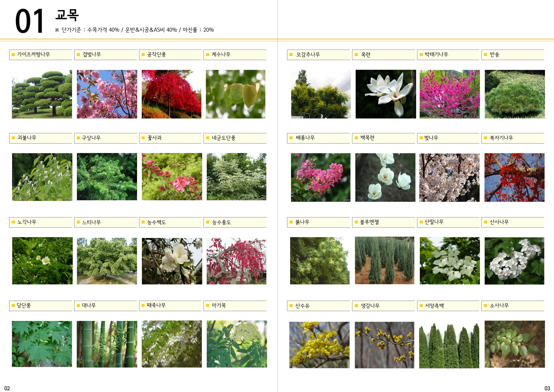Click the 박태기나무 magenta blossom photo
The width and height of the screenshot is (554, 392).
pyautogui.click(x=449, y=94)
